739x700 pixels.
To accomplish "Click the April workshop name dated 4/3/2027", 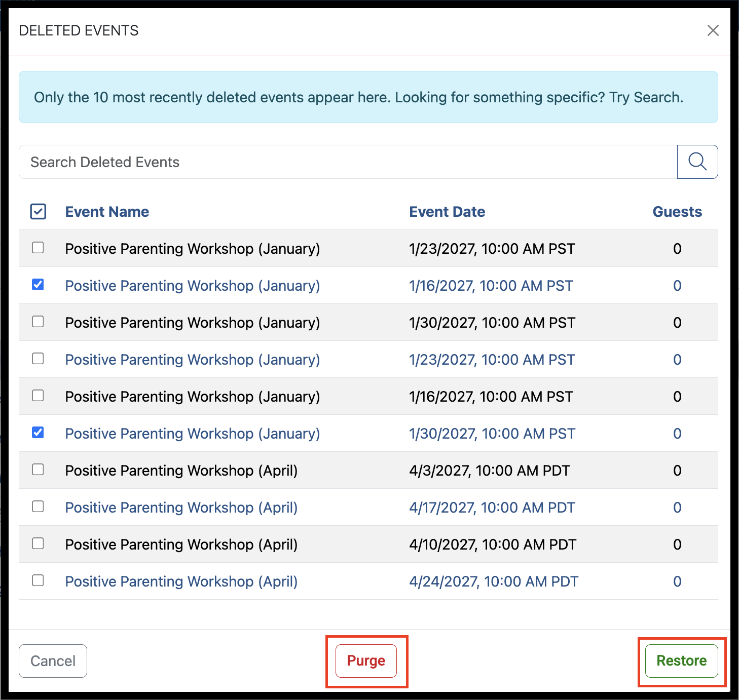I will (181, 471).
